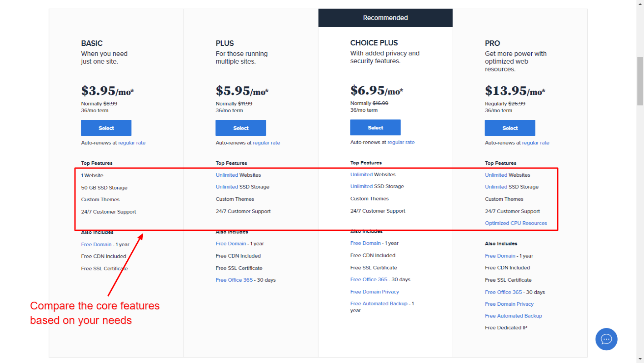Viewport: 644px width, 363px height.
Task: Open regular rate link under CHOICE PLUS
Action: (x=401, y=142)
